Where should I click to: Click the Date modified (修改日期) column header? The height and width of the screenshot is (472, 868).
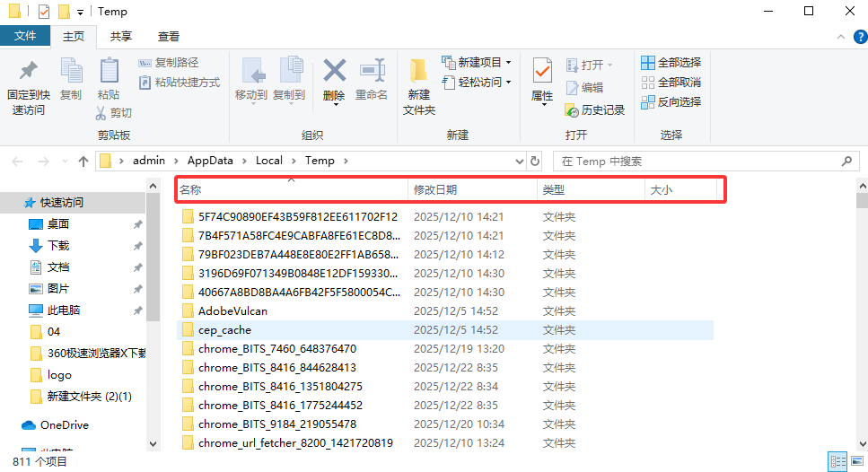tap(472, 190)
